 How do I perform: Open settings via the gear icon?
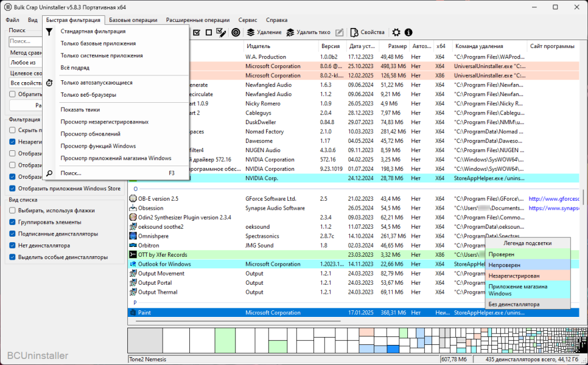point(396,33)
